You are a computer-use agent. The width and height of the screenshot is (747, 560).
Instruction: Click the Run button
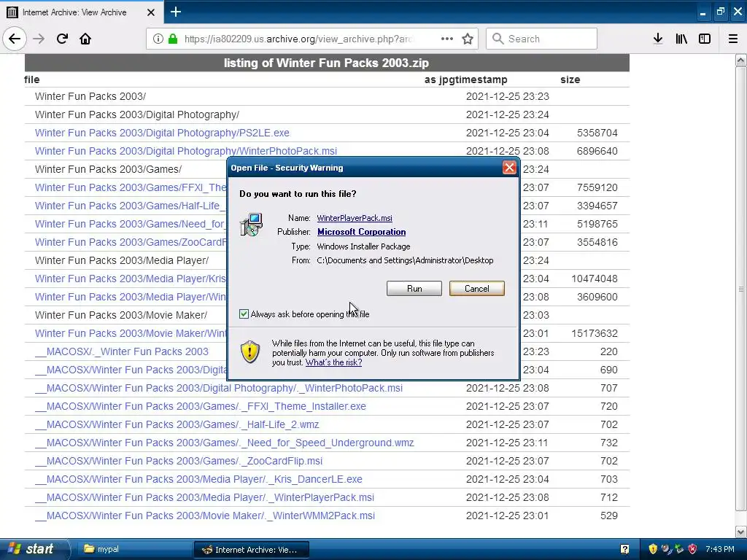click(414, 289)
